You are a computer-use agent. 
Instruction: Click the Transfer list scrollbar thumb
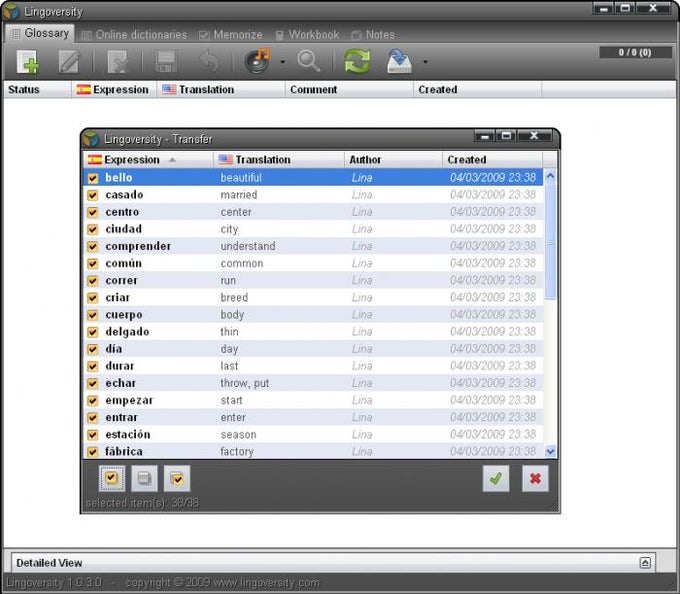tap(550, 241)
